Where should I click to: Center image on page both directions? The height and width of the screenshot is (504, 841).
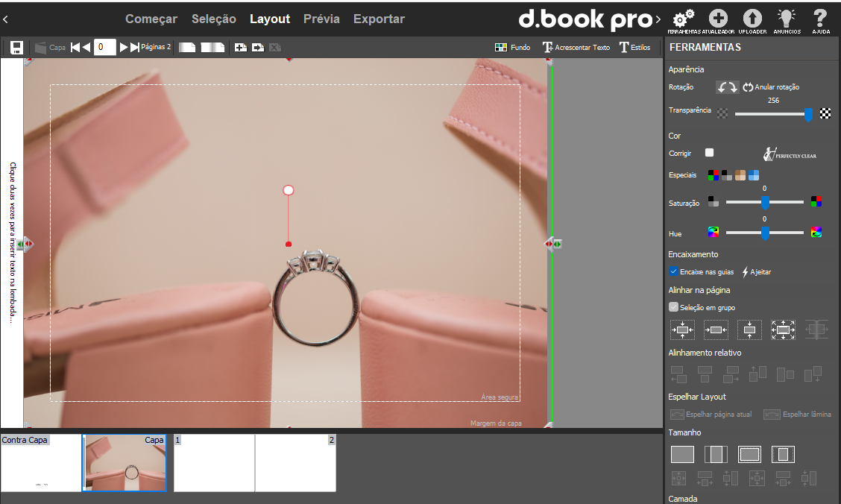(x=682, y=330)
